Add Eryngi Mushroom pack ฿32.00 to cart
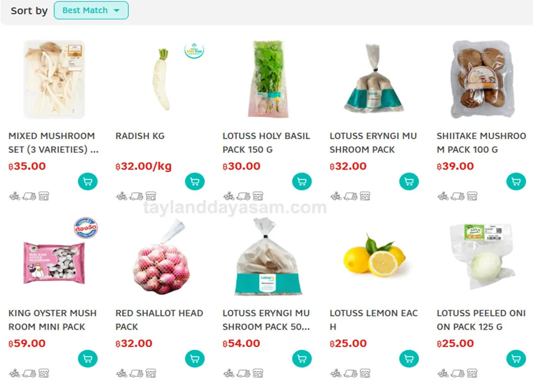This screenshot has height=392, width=533. click(409, 182)
